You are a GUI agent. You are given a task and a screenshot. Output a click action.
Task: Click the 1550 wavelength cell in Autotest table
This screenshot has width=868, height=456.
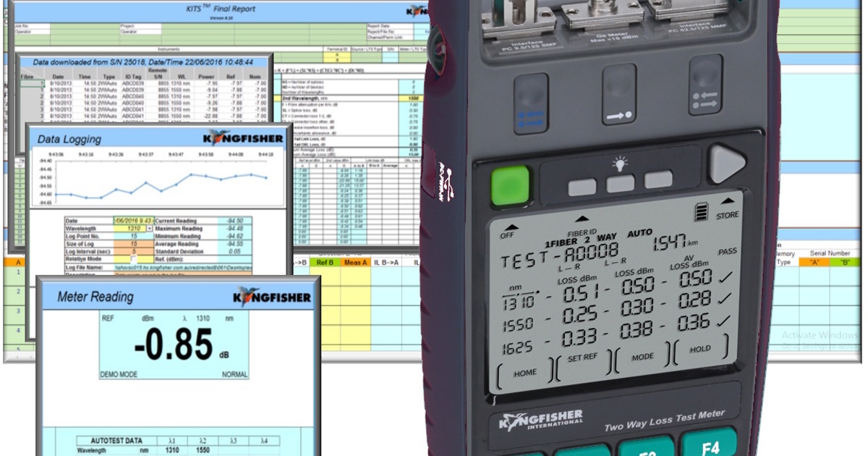[x=203, y=450]
